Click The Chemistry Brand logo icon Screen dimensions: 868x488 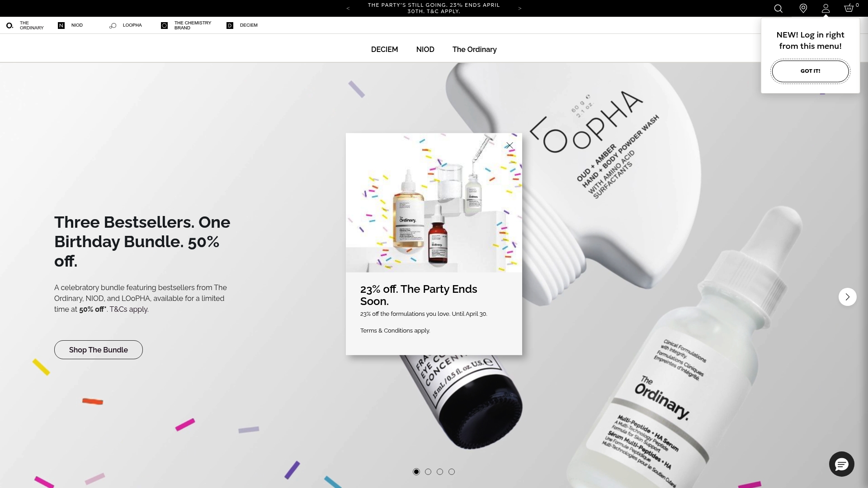(165, 26)
